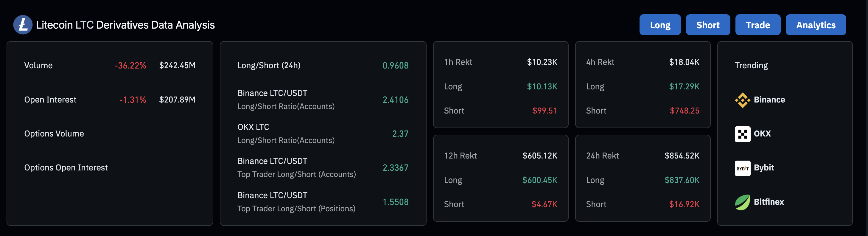The image size is (868, 236).
Task: Select the Open Interest value $207.89M
Action: pos(177,100)
